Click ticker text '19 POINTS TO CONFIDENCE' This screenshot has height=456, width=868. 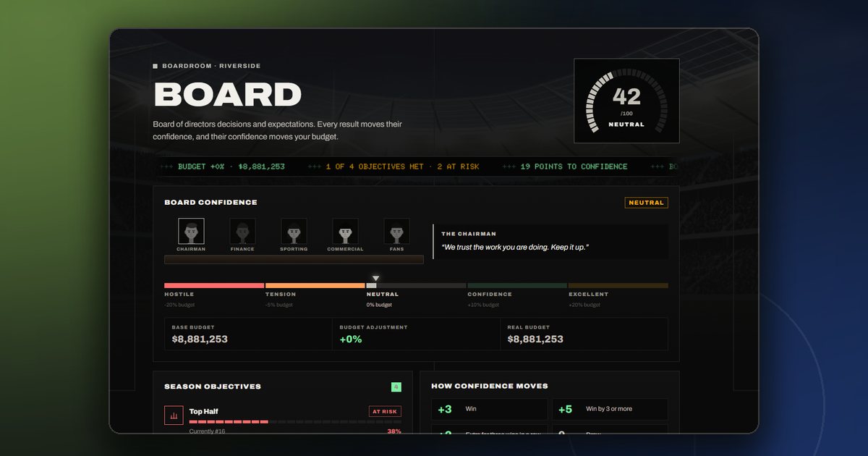[x=574, y=166]
